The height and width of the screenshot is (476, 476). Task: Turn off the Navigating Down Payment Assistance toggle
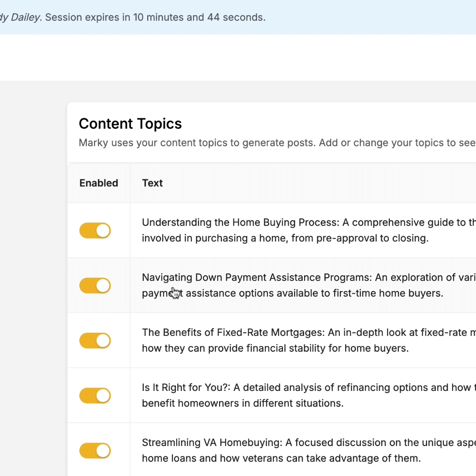pos(95,286)
